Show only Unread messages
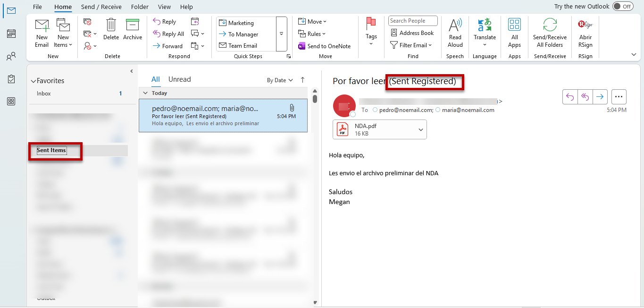 pyautogui.click(x=179, y=79)
